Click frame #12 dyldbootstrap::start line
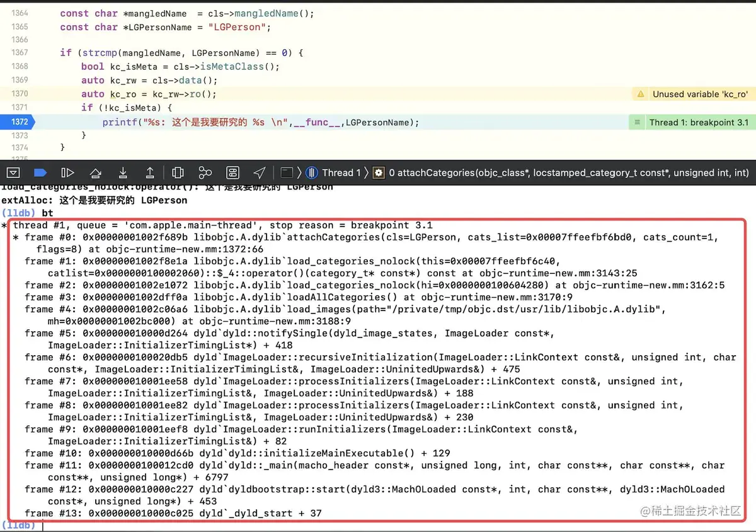This screenshot has height=532, width=756. (374, 495)
